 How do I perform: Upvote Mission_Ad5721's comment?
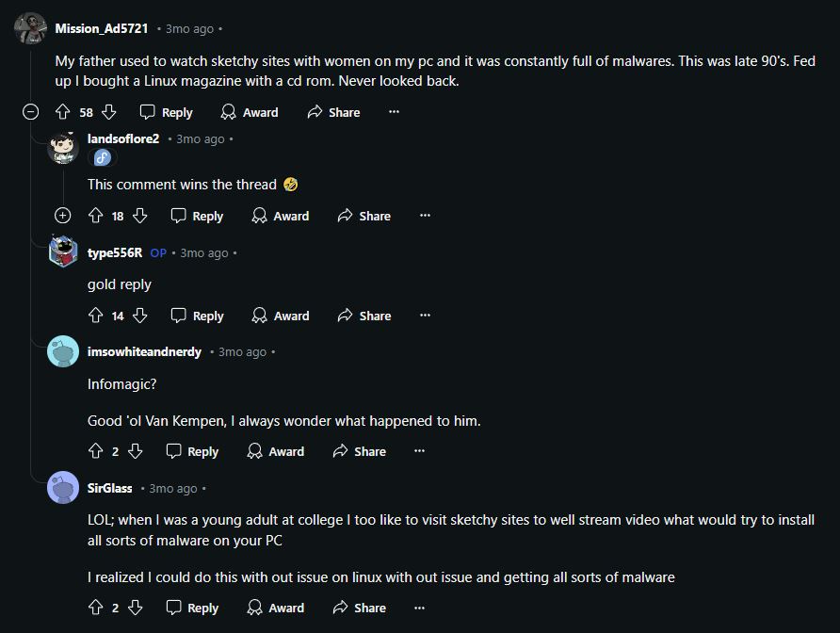tap(63, 112)
